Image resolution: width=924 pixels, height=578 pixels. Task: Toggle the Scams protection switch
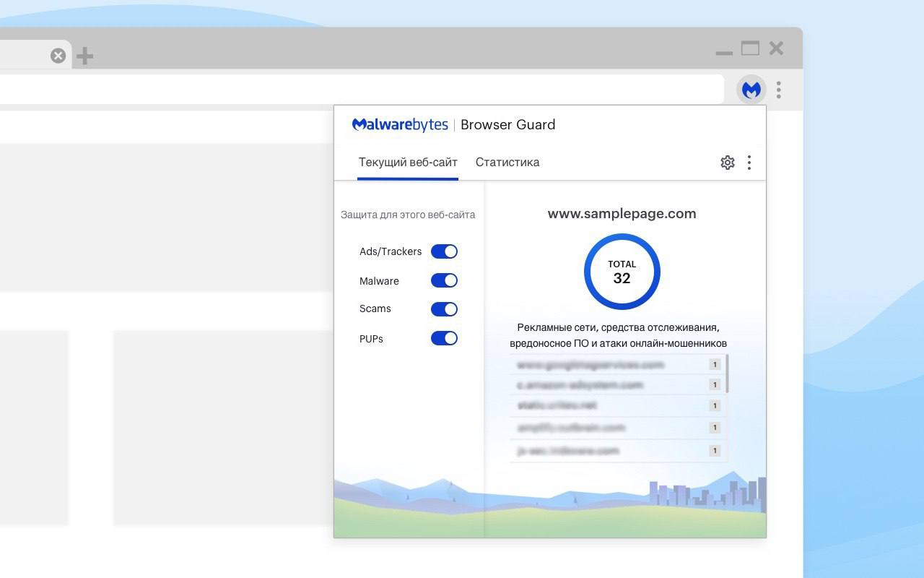[x=444, y=309]
